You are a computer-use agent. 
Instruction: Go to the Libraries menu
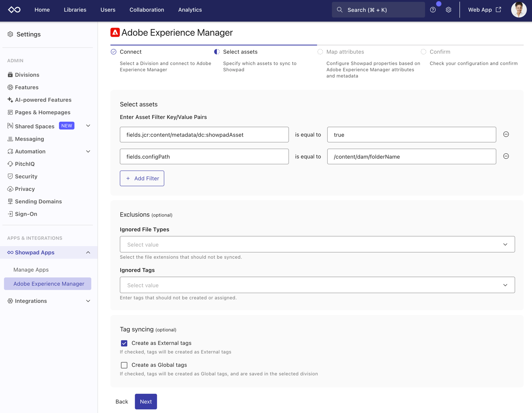coord(75,10)
